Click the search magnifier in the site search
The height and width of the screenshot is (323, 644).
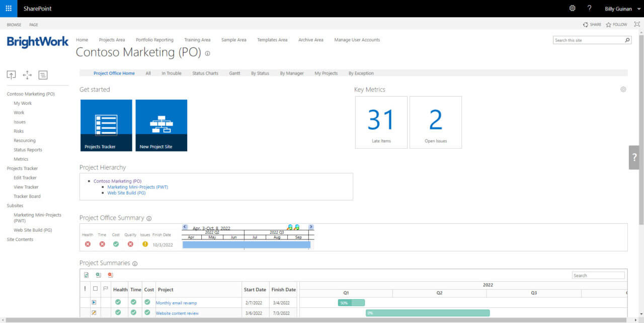tap(627, 39)
